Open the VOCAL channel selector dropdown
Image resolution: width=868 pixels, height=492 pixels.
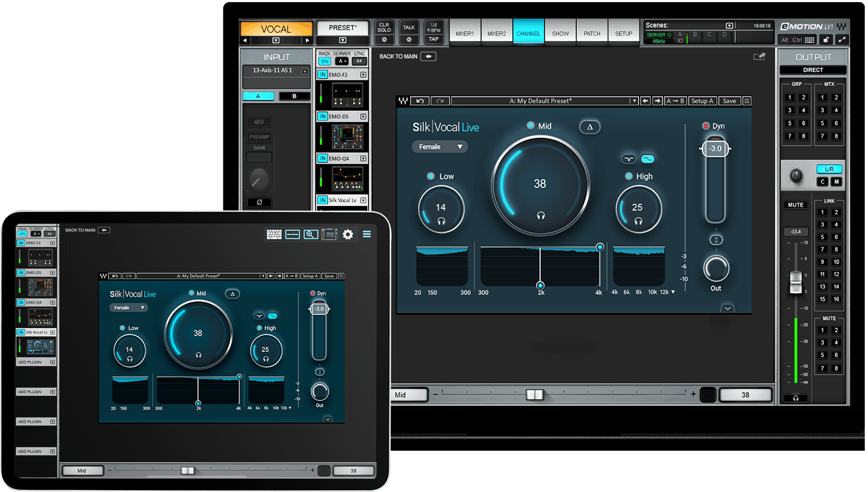[277, 39]
